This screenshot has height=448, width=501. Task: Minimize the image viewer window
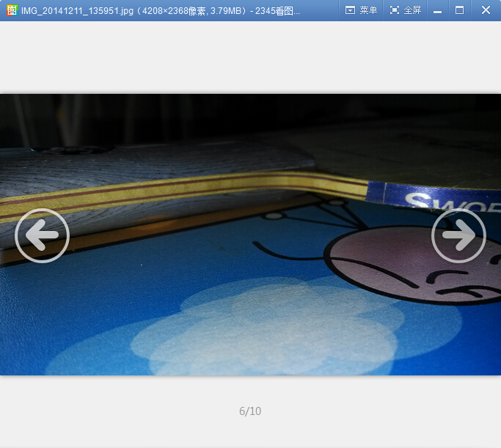click(x=437, y=10)
